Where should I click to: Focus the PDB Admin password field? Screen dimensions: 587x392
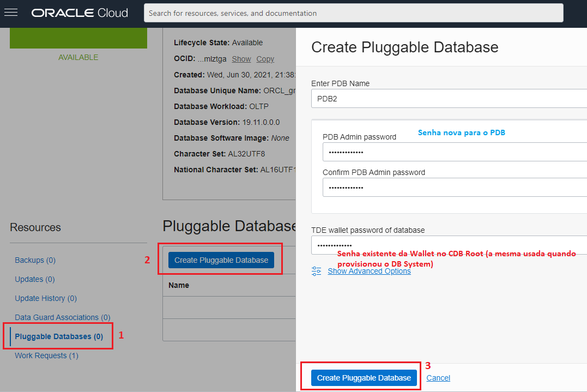tap(454, 152)
